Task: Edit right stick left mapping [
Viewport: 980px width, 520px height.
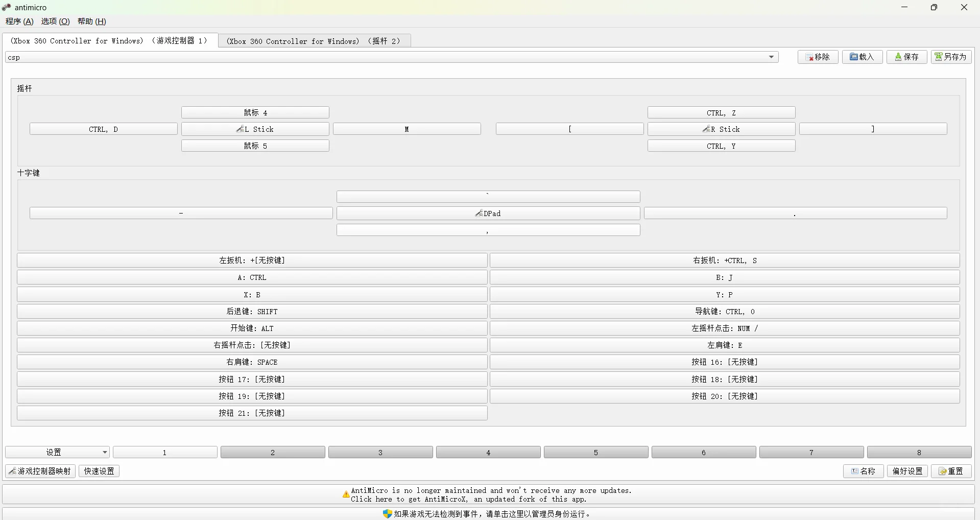Action: 570,129
